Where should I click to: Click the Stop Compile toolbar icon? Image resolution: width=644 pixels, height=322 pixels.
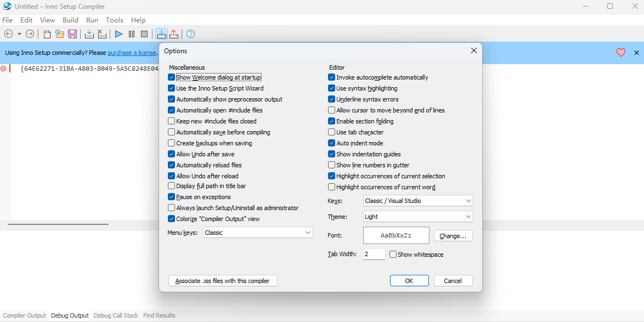(102, 33)
